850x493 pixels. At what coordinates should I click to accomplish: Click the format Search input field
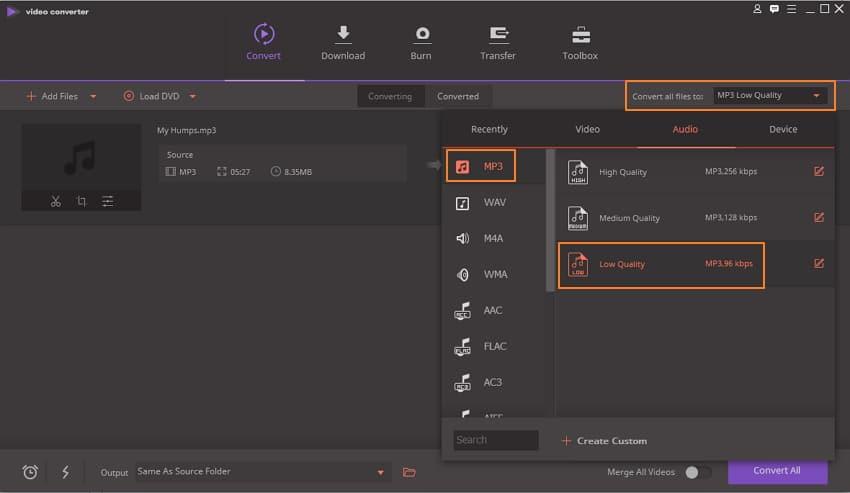point(496,440)
